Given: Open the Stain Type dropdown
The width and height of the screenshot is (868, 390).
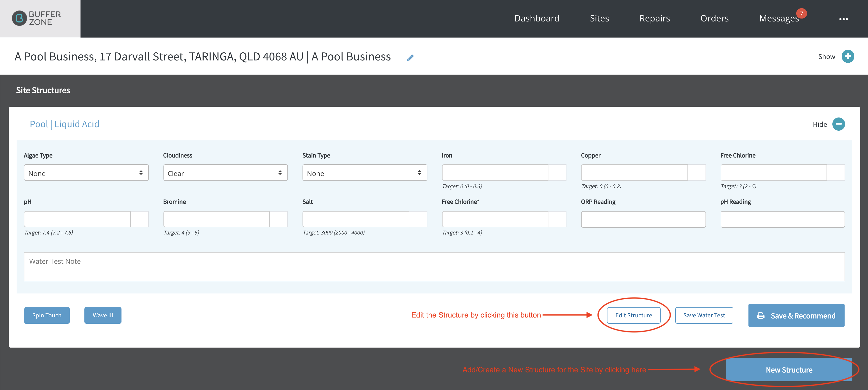Looking at the screenshot, I should tap(364, 173).
